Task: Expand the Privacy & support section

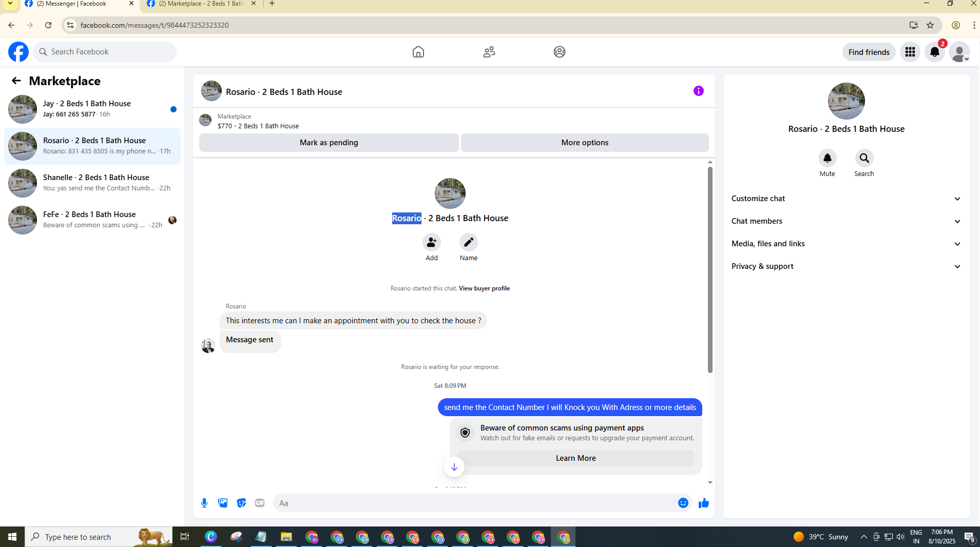Action: (x=847, y=266)
